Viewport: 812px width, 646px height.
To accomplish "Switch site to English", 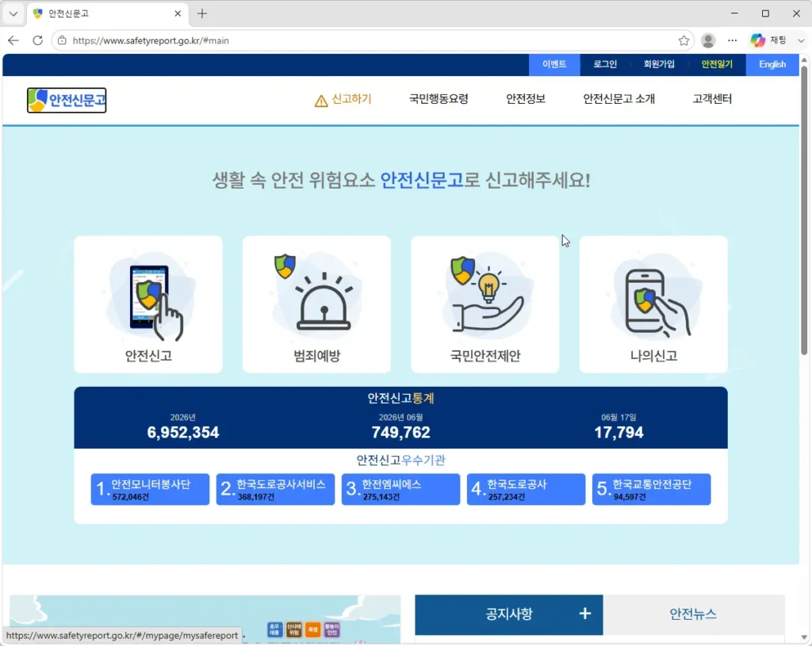I will pos(772,64).
